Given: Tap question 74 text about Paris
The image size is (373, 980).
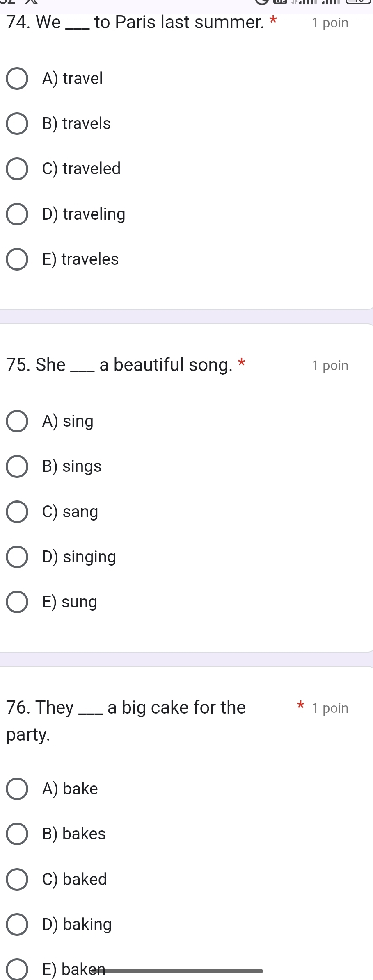Looking at the screenshot, I should click(135, 22).
